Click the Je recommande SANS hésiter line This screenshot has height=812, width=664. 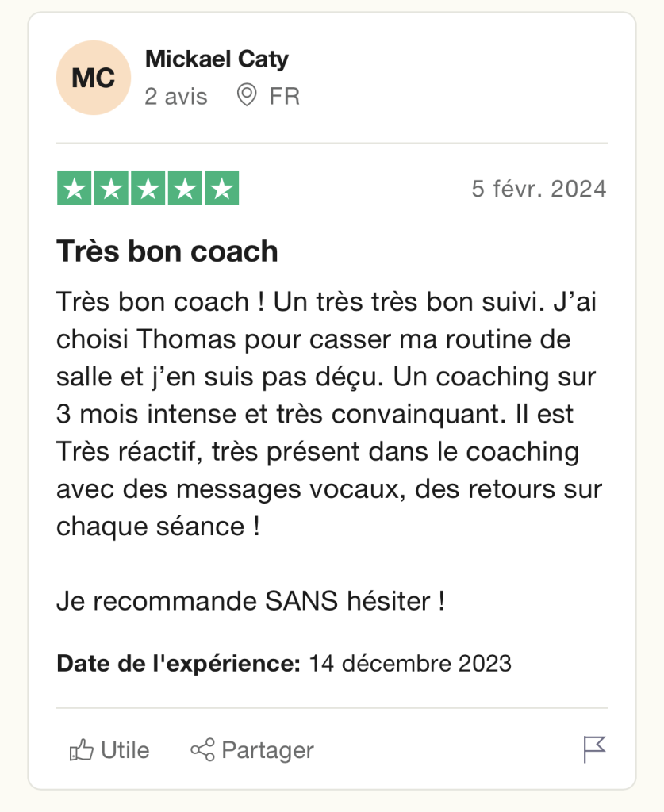point(251,601)
